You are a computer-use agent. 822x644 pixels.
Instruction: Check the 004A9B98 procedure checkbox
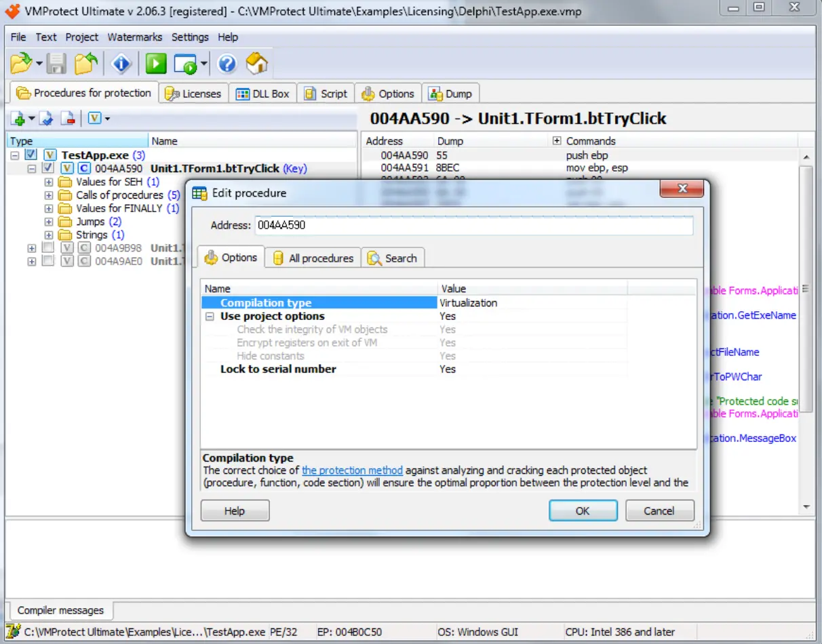tap(47, 248)
